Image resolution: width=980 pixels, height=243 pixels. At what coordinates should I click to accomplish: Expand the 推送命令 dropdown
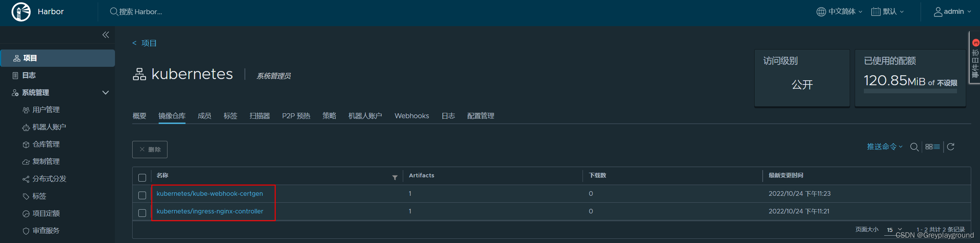tap(885, 147)
